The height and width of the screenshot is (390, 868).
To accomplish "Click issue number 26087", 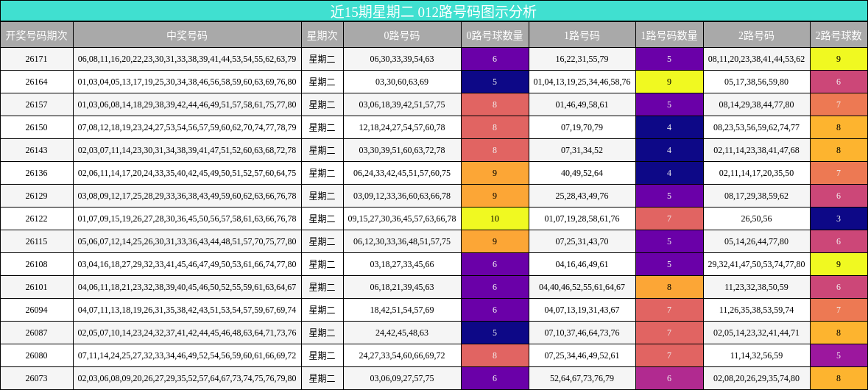I will coord(37,333).
